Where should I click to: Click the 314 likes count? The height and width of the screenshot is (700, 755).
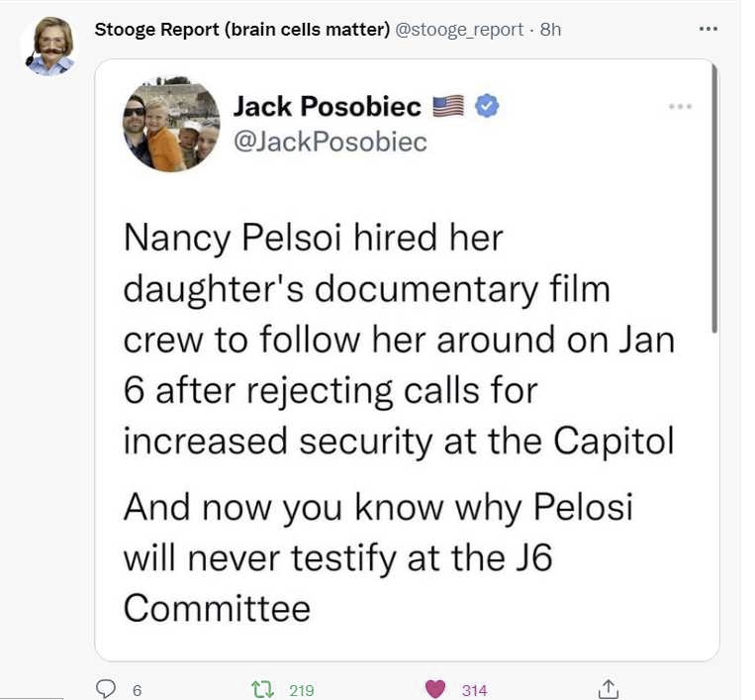(475, 690)
